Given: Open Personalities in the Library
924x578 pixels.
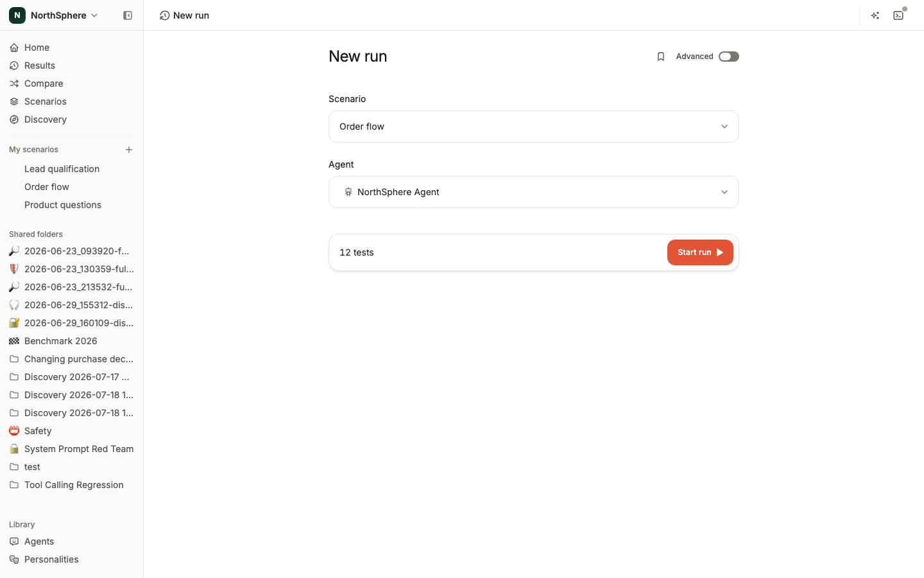Looking at the screenshot, I should (71, 559).
